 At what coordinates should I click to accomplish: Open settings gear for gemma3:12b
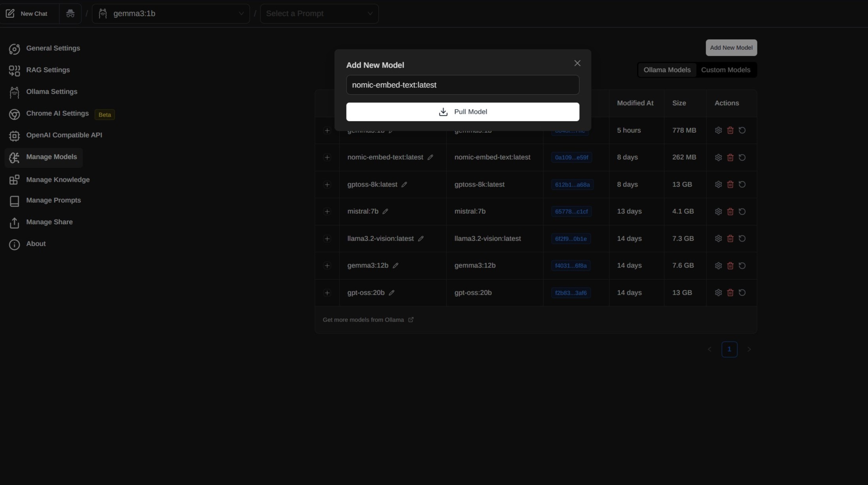pyautogui.click(x=718, y=266)
